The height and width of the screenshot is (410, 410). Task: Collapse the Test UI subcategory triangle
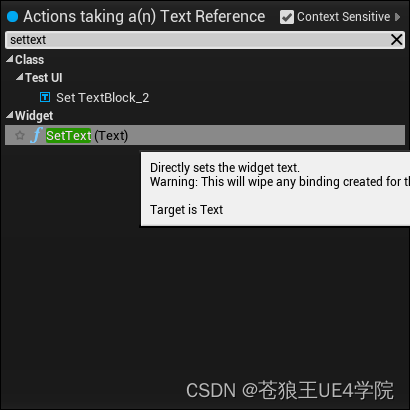coord(20,77)
